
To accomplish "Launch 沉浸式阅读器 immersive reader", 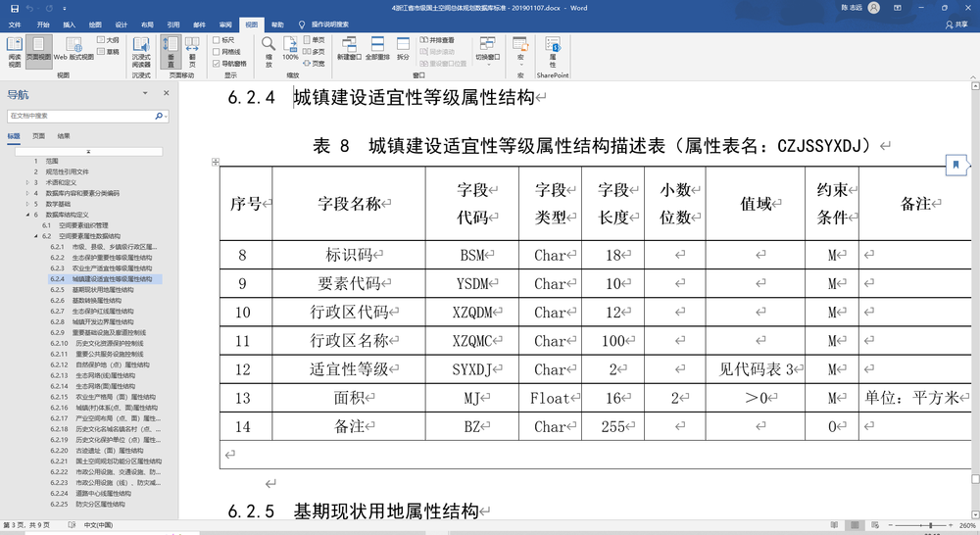I will [x=141, y=52].
